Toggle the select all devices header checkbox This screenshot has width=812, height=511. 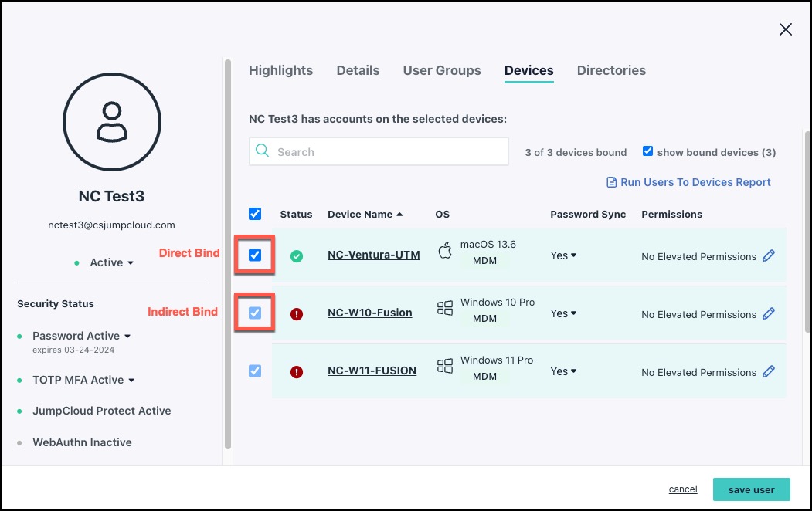point(255,214)
